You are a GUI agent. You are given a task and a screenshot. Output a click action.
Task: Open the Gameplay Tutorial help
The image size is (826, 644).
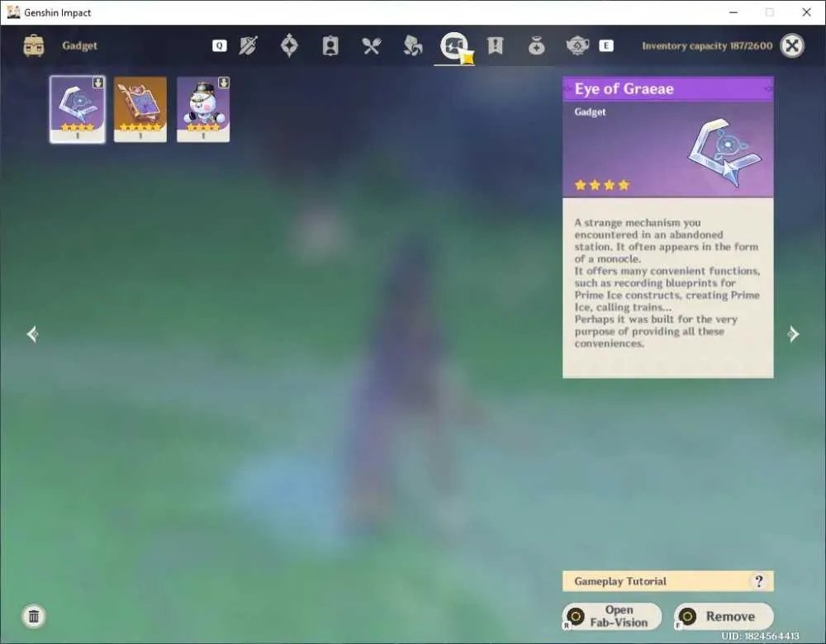(668, 580)
